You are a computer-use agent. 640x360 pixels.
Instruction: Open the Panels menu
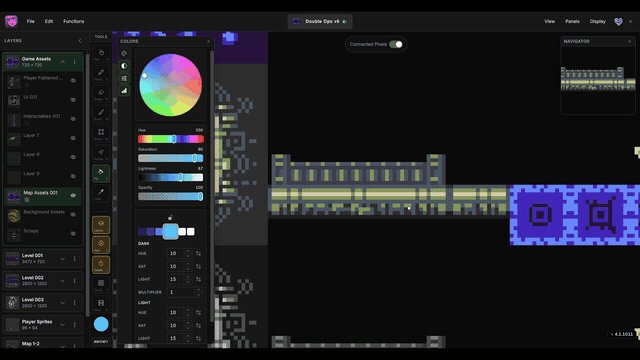pyautogui.click(x=572, y=21)
